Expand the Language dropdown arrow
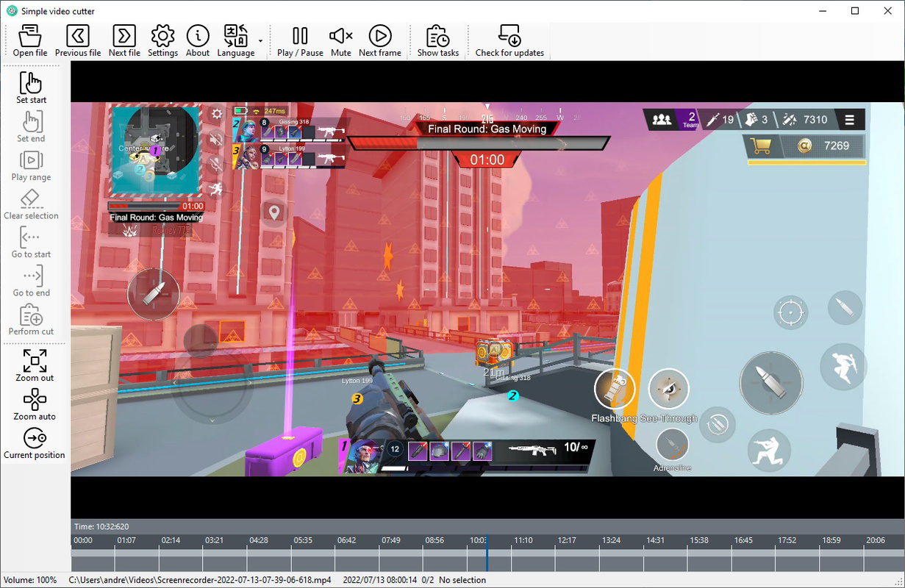Image resolution: width=905 pixels, height=588 pixels. pos(261,41)
